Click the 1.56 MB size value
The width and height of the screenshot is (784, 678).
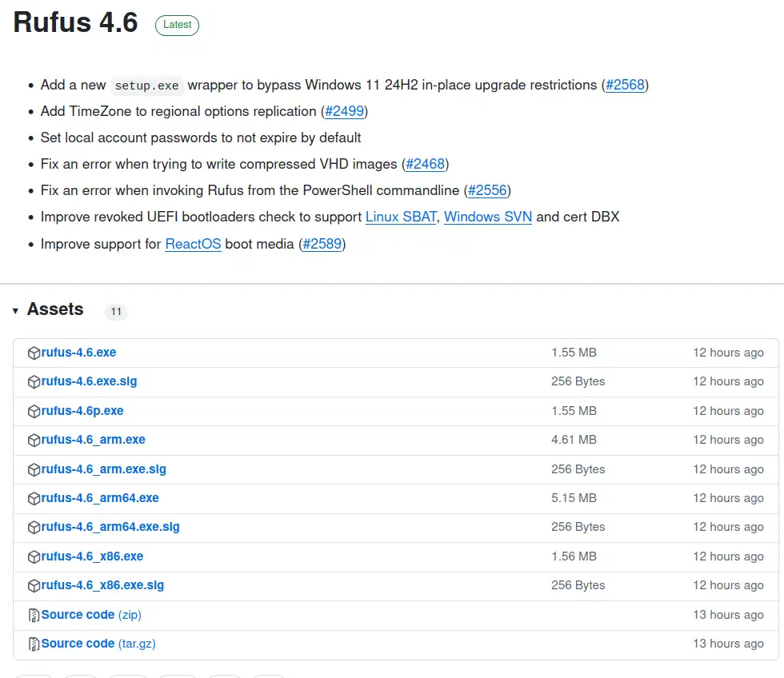(x=574, y=556)
